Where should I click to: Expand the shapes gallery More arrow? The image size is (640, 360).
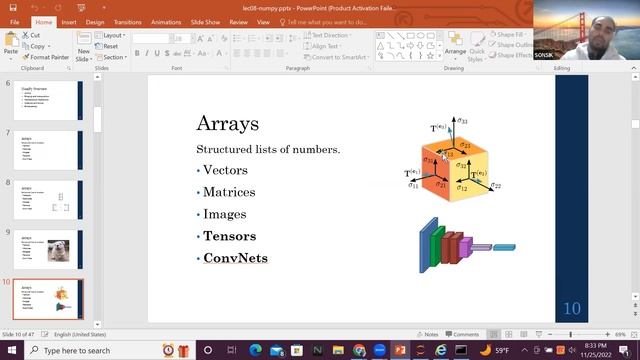tap(440, 56)
